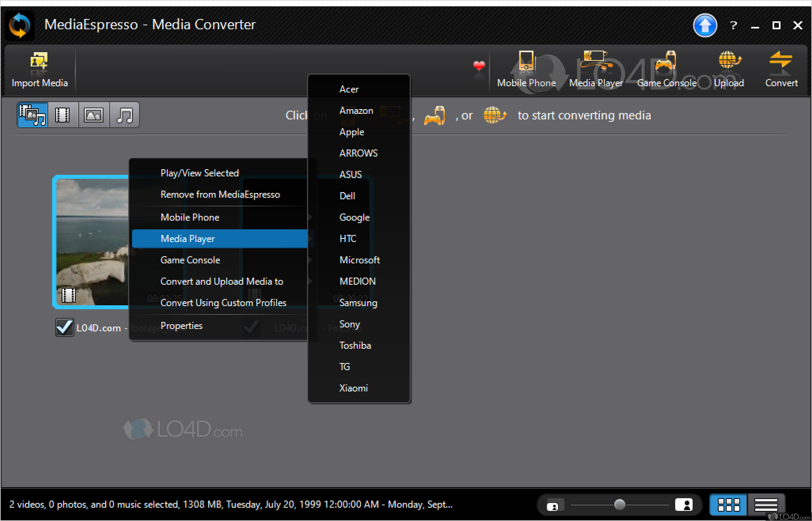Uncheck the LO4D.com footage checkbox

point(64,327)
